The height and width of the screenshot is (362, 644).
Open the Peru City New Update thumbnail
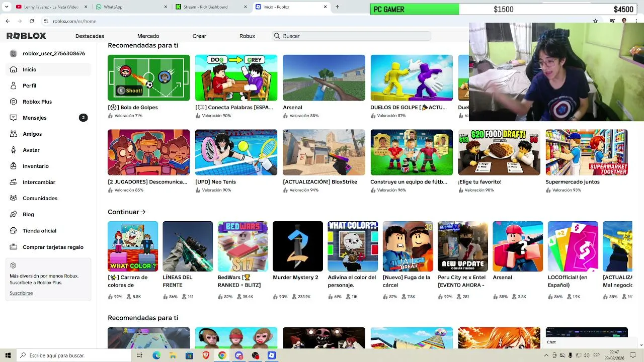coord(463,246)
